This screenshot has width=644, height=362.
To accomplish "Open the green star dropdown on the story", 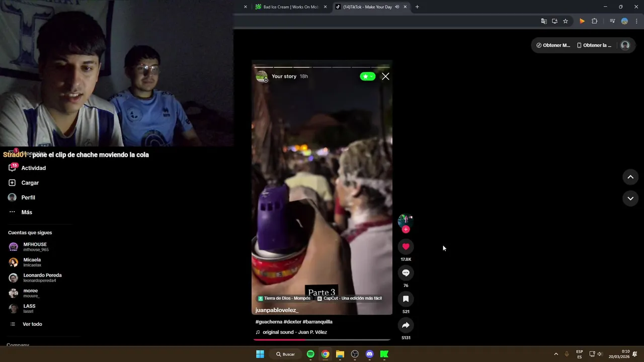I will pyautogui.click(x=367, y=76).
